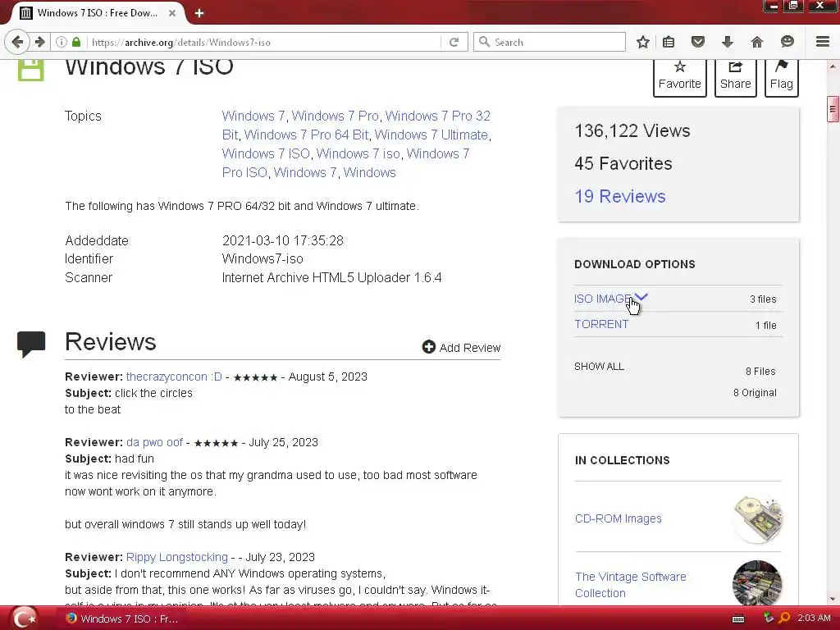Open the Windows 7 iso lowercase topic link
The width and height of the screenshot is (840, 630).
pyautogui.click(x=358, y=153)
